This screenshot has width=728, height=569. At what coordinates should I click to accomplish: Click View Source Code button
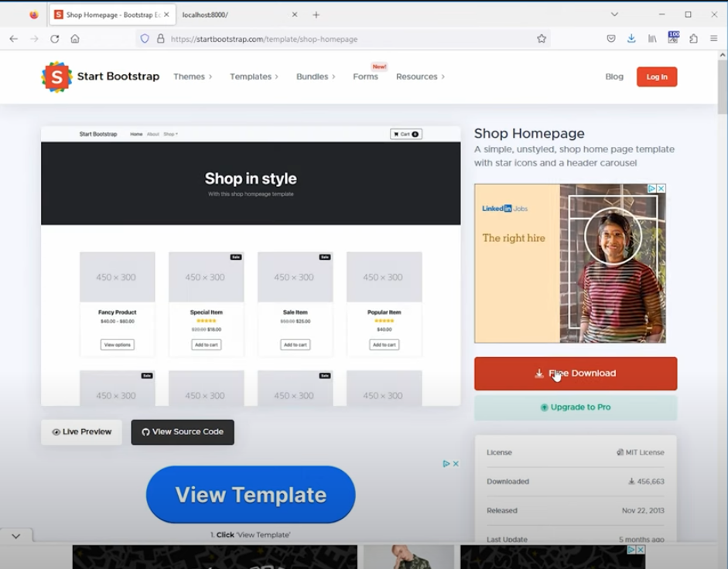[183, 432]
